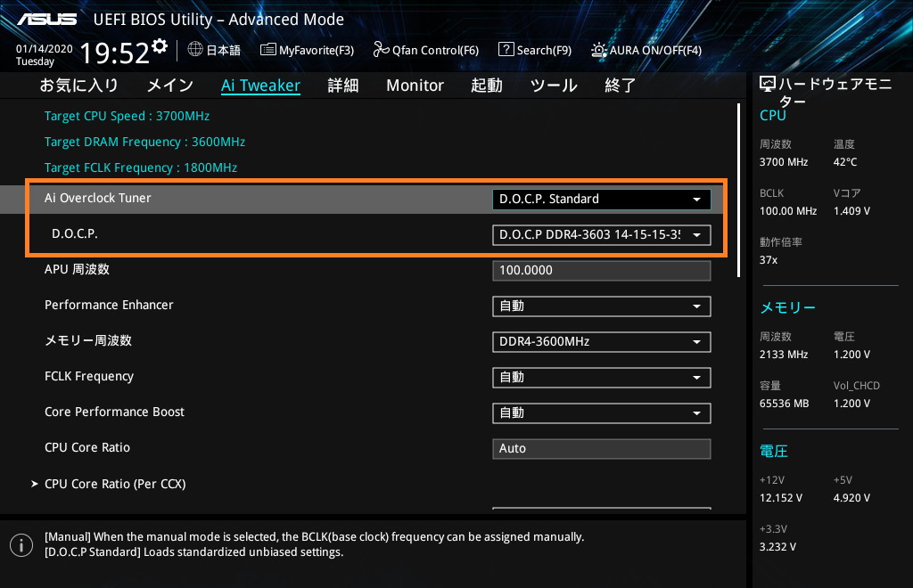Click Target FCLK Frequency : 1800MHz text
913x588 pixels.
point(141,167)
